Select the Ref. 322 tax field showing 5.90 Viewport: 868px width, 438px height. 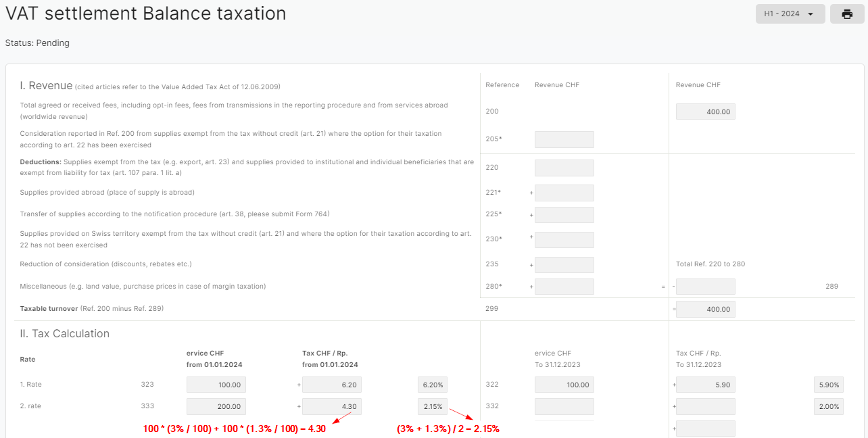705,385
